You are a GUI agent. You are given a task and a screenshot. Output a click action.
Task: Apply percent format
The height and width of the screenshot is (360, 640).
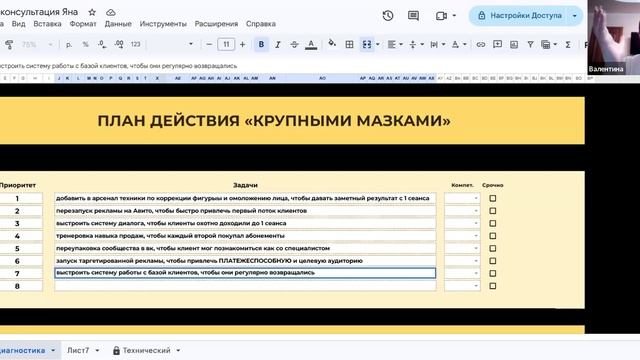pyautogui.click(x=85, y=44)
